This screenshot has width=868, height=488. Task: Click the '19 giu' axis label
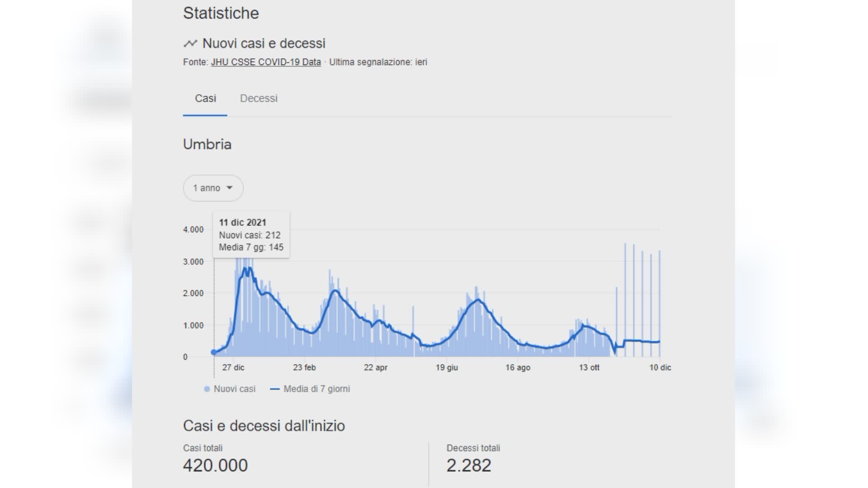(447, 368)
